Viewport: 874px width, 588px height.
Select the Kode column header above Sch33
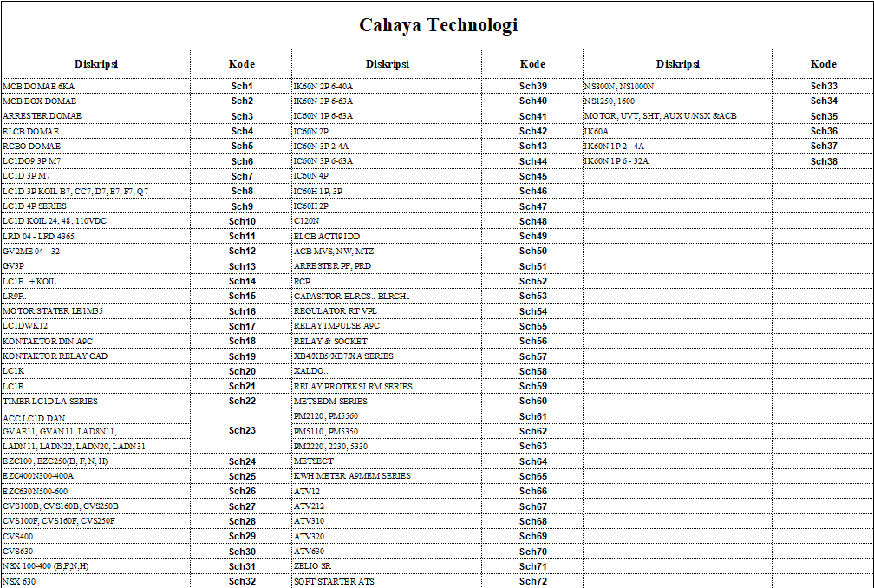(824, 64)
